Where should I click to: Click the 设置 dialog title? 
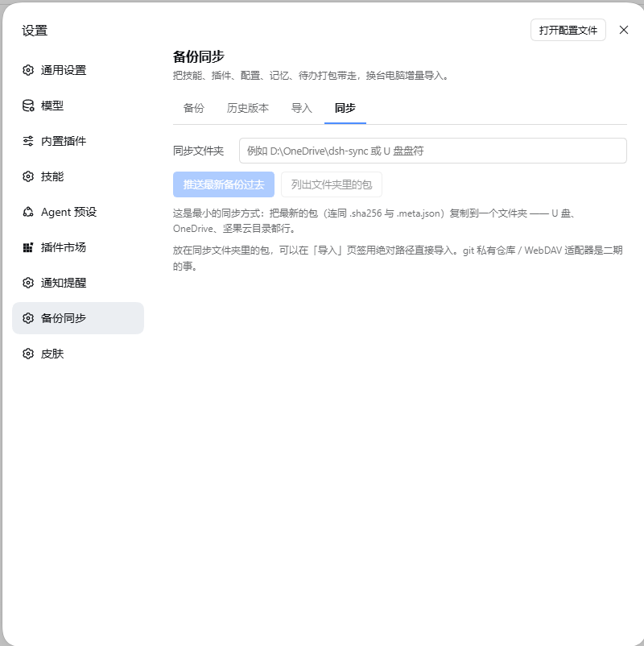coord(35,31)
